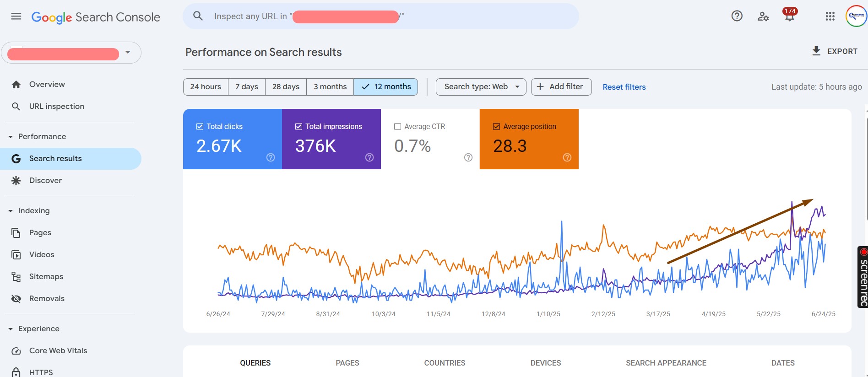This screenshot has width=868, height=377.
Task: Select the 12 months date range
Action: (x=386, y=87)
